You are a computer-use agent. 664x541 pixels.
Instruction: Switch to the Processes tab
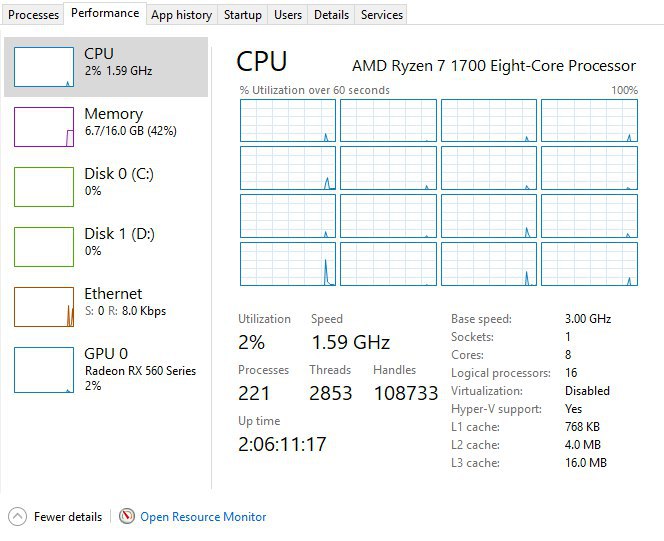(x=33, y=15)
